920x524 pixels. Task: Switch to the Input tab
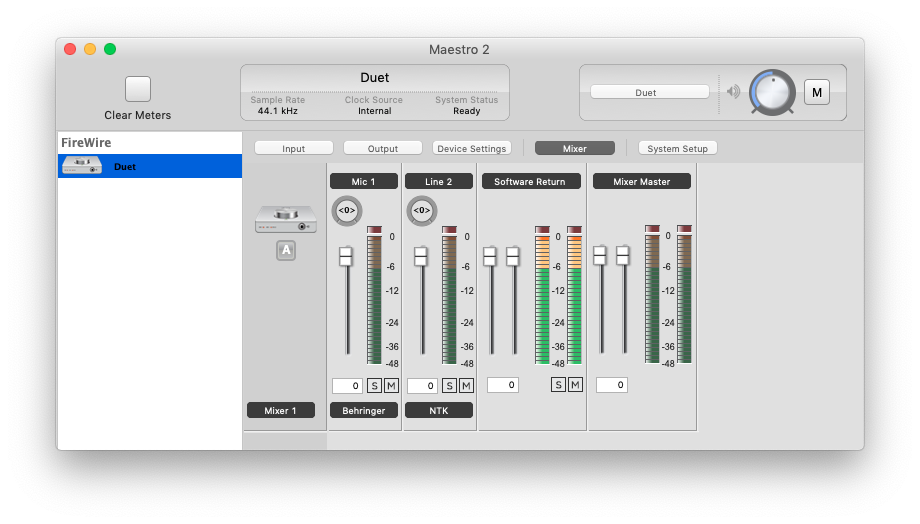point(294,148)
